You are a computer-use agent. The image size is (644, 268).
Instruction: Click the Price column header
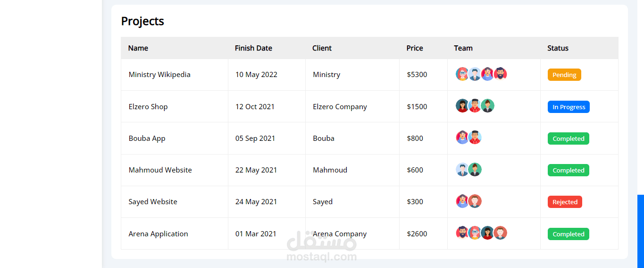[x=415, y=48]
